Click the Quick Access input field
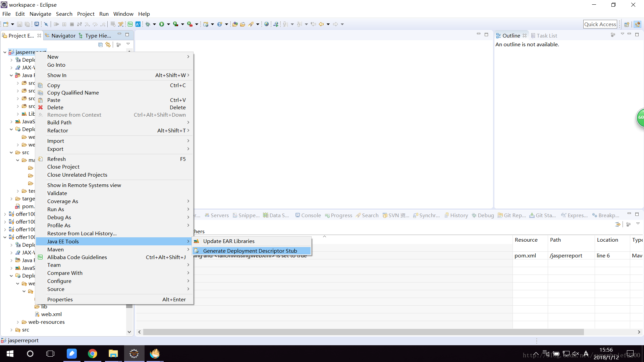The image size is (644, 362). 600,24
